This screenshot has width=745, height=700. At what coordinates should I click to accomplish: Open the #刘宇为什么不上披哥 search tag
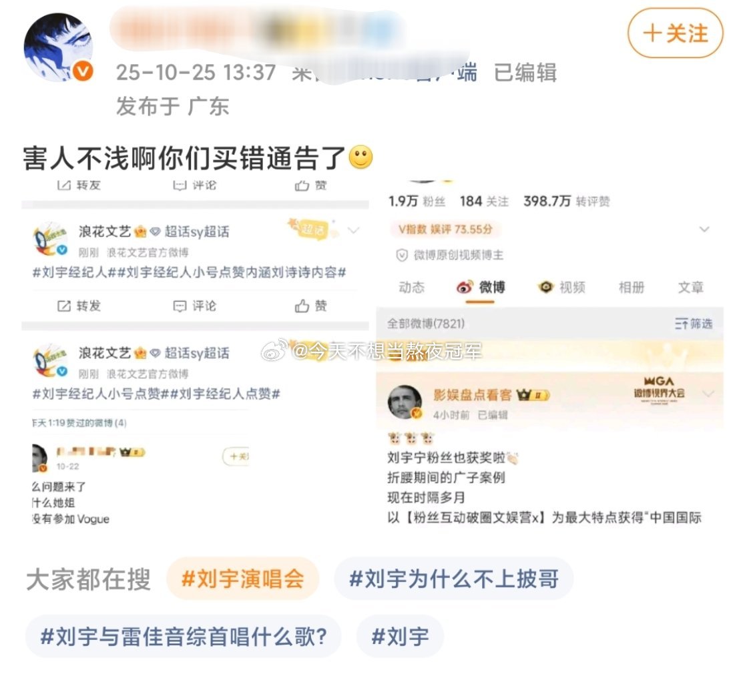click(x=454, y=579)
